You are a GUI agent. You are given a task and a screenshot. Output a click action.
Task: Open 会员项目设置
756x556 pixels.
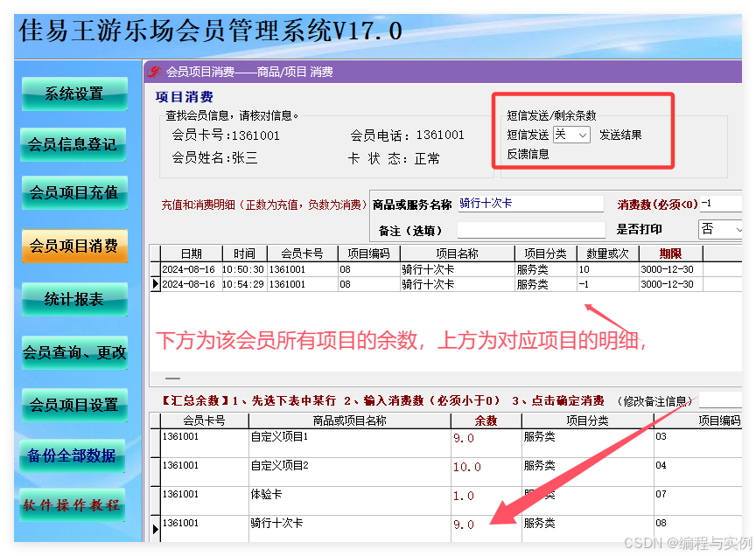pos(74,405)
